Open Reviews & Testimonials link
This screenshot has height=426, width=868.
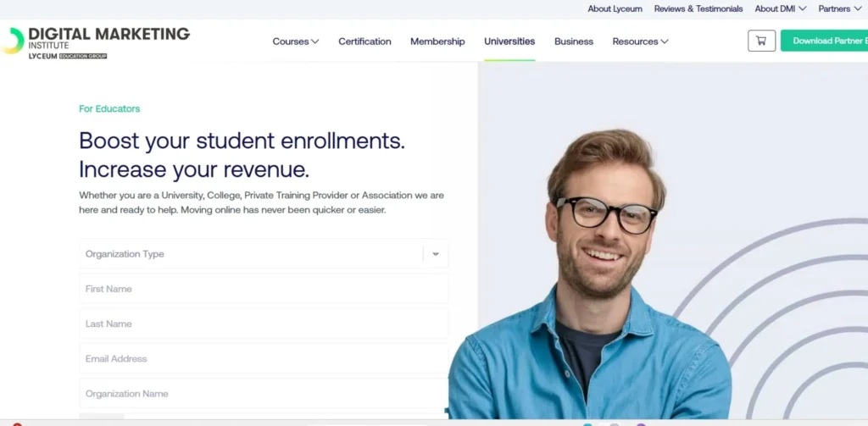(x=698, y=8)
